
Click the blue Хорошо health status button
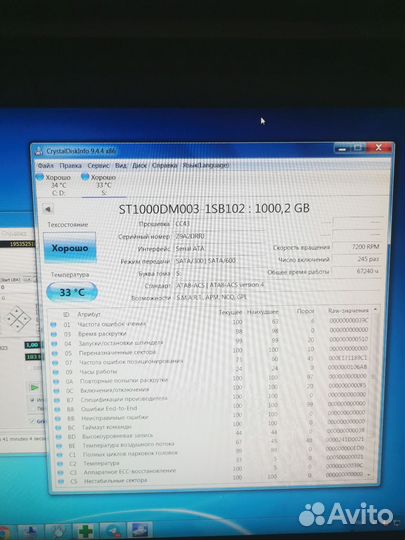click(70, 248)
